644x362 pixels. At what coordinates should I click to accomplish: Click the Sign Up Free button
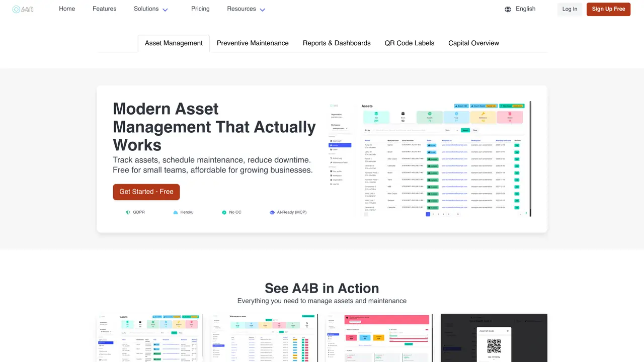pyautogui.click(x=608, y=9)
